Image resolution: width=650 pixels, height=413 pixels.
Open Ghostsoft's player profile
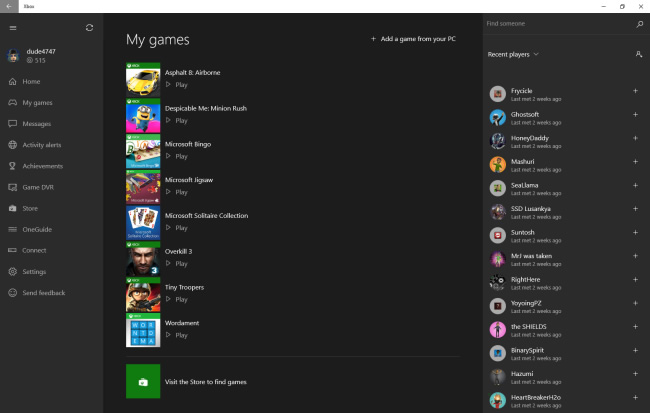(x=566, y=118)
